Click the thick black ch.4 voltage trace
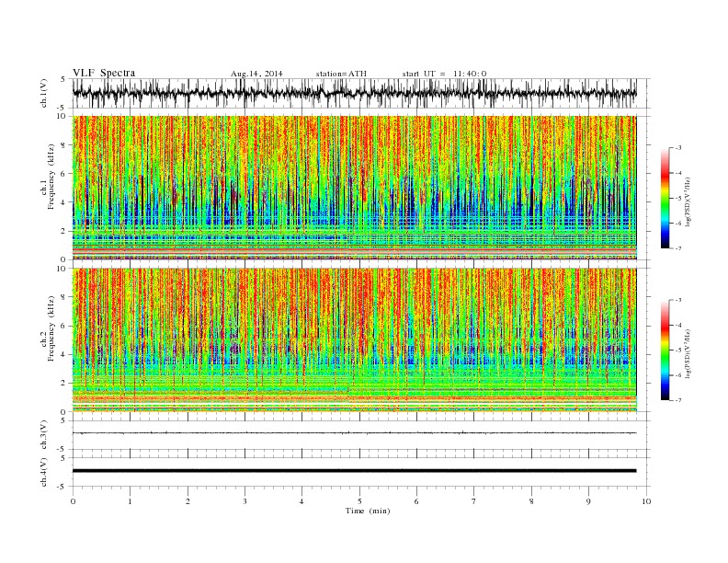Screen dimensions: 728x563 point(355,471)
